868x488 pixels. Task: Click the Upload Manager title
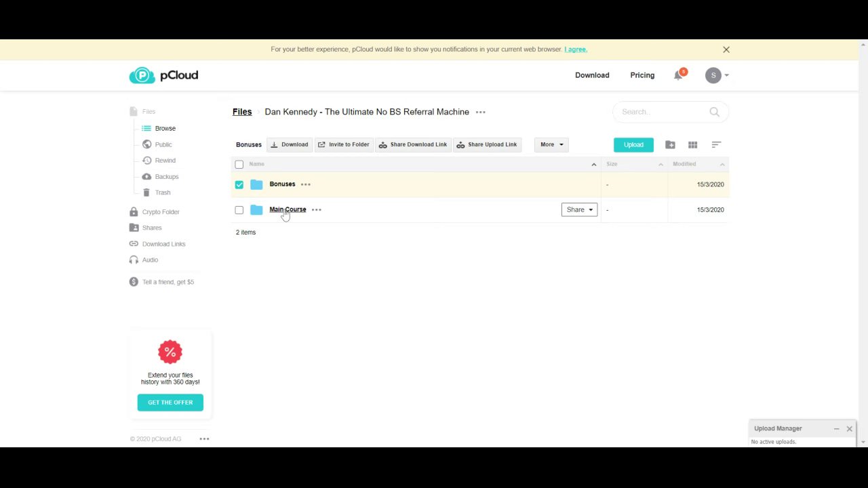pyautogui.click(x=778, y=428)
